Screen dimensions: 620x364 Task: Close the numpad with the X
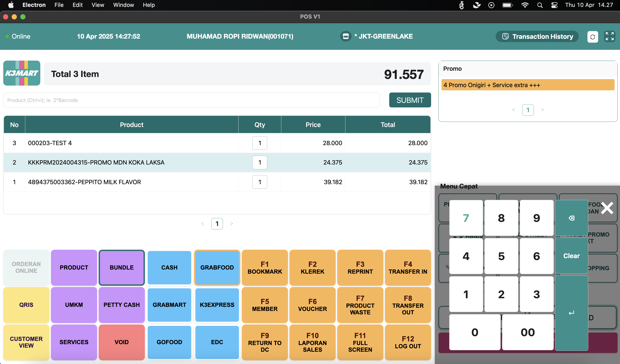[x=607, y=208]
